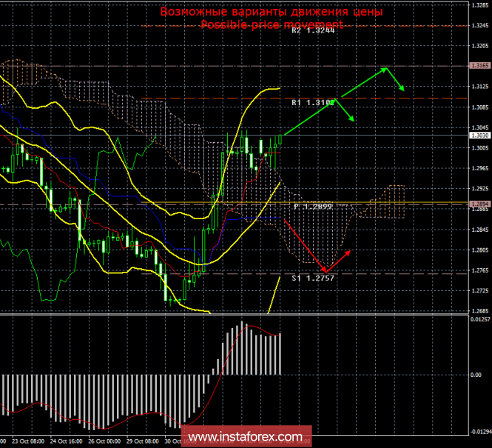Click the '29 Oct 08:00' time label
The width and height of the screenshot is (492, 448).
click(x=143, y=441)
